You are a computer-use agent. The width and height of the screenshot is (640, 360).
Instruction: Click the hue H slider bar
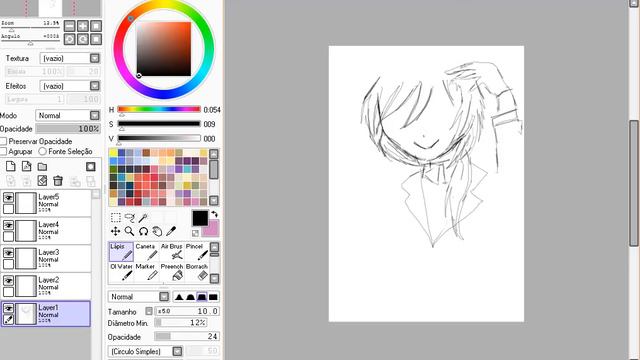point(159,109)
